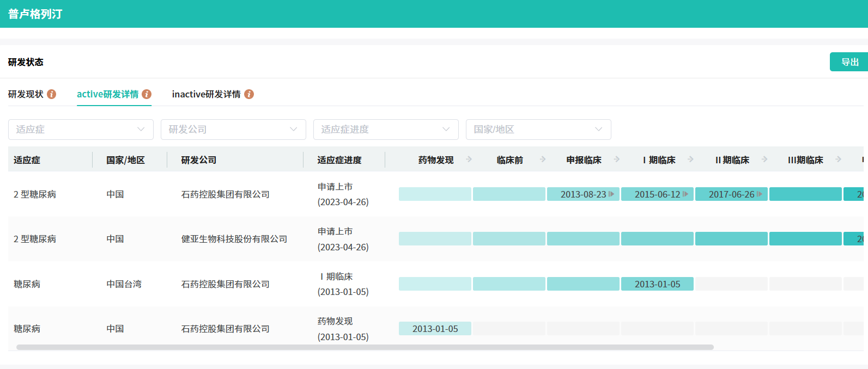Click play marker in 2013-08-23 timeline cell
Viewport: 868px width, 369px height.
pyautogui.click(x=611, y=194)
